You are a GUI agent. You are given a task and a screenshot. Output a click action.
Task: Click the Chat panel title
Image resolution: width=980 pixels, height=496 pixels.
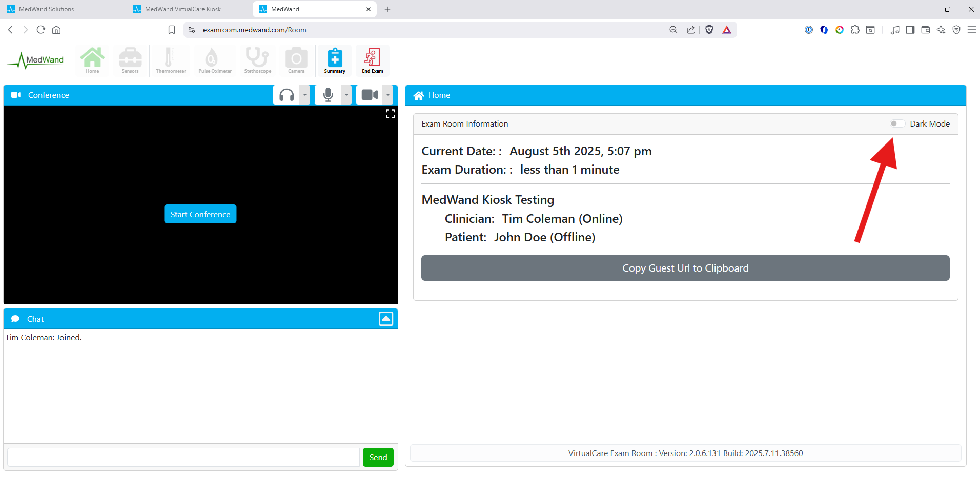[35, 319]
